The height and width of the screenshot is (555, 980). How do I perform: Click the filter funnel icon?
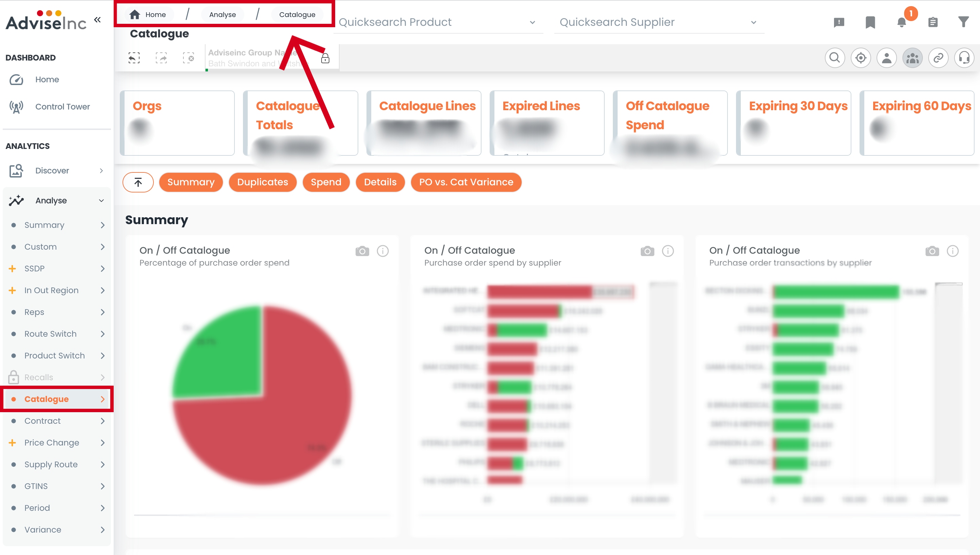coord(964,22)
